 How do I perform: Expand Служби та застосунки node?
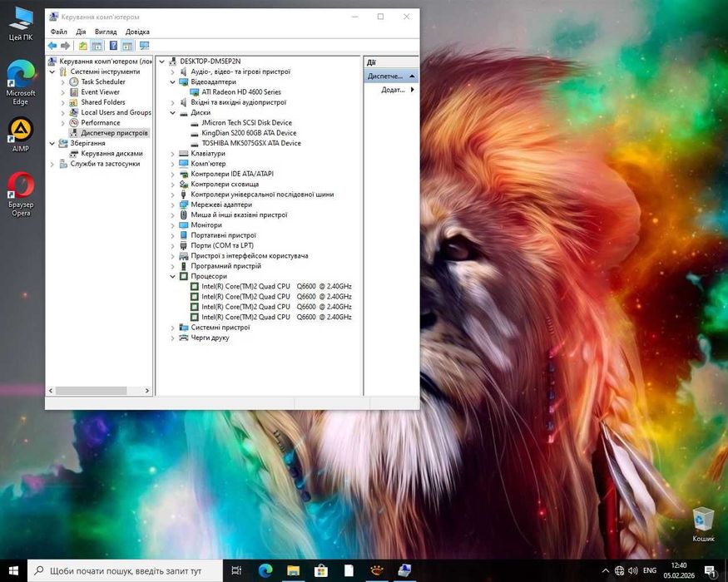point(52,164)
